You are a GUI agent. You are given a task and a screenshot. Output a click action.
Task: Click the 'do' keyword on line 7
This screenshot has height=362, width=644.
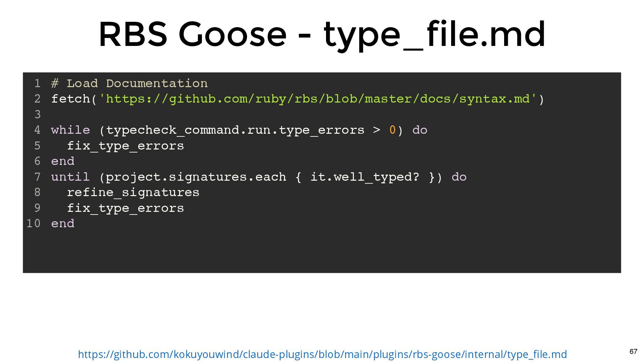click(x=459, y=177)
